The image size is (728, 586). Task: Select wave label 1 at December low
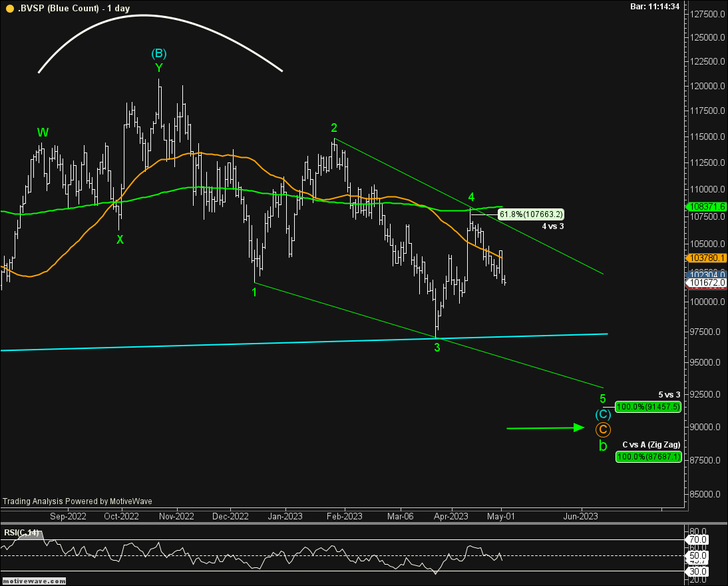(254, 292)
